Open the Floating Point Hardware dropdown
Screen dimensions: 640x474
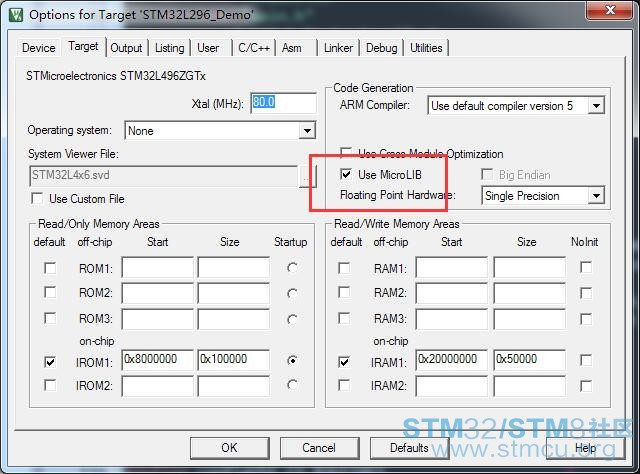click(x=596, y=196)
